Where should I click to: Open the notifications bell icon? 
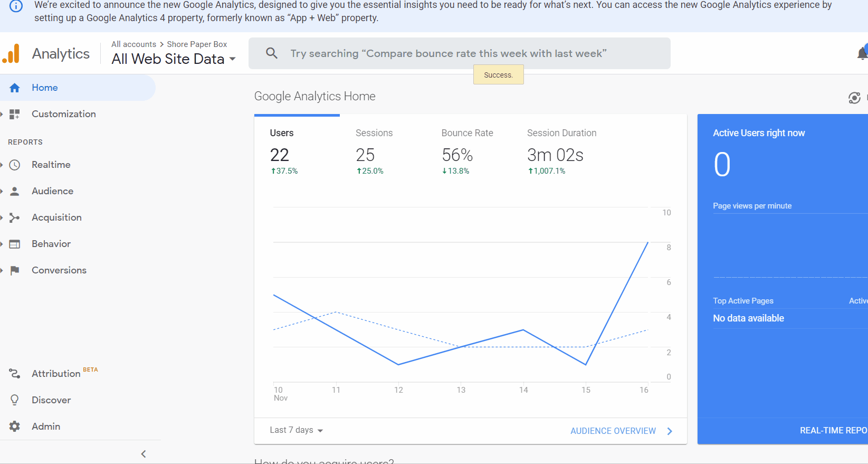[x=862, y=53]
